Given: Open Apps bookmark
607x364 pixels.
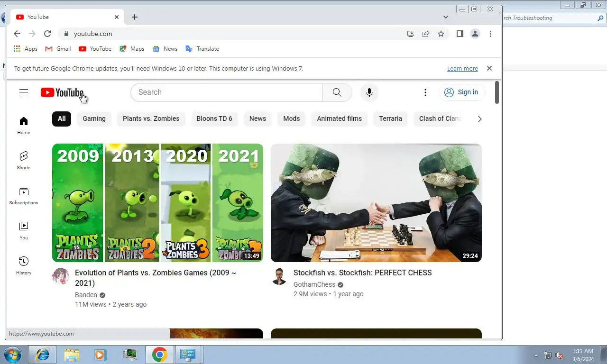Looking at the screenshot, I should (x=26, y=49).
